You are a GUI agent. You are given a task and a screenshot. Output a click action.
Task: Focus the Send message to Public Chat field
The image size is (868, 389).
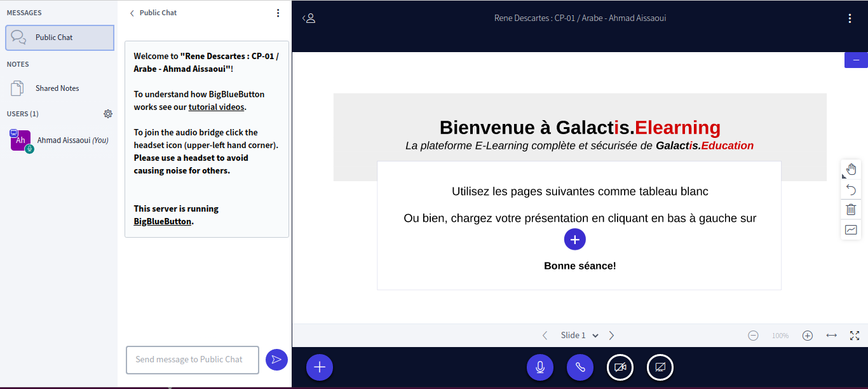point(193,360)
